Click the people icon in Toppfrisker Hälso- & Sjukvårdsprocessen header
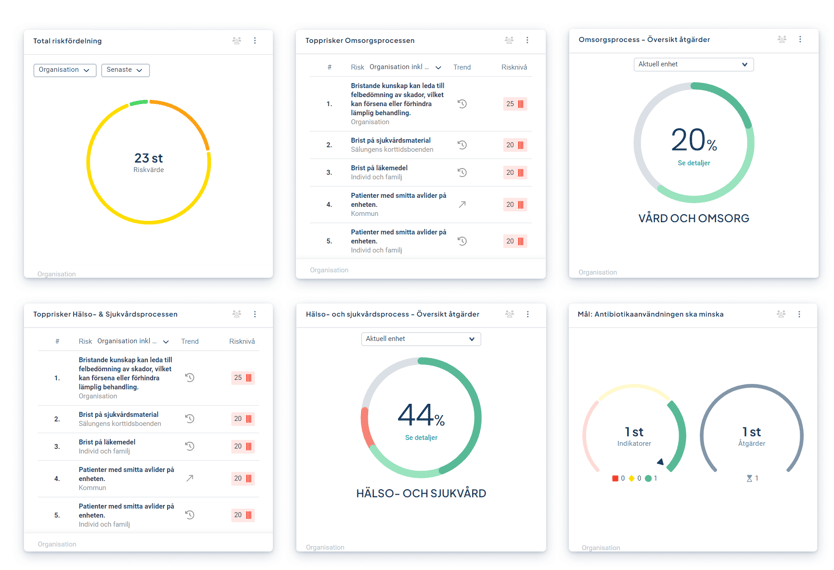 (x=237, y=314)
